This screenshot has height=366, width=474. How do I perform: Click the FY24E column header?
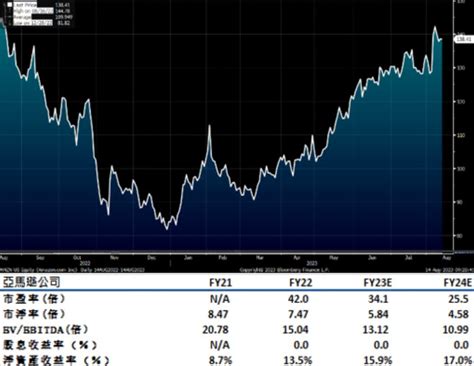tap(458, 283)
